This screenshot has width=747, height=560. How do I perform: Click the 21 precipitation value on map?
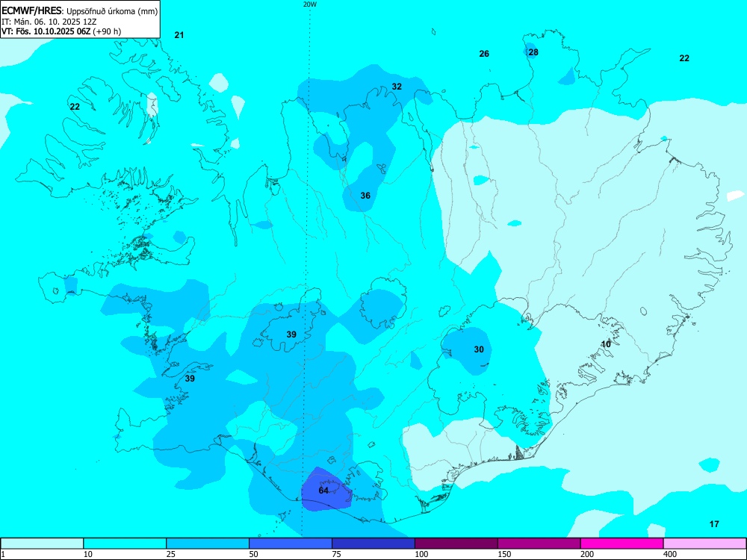(179, 35)
